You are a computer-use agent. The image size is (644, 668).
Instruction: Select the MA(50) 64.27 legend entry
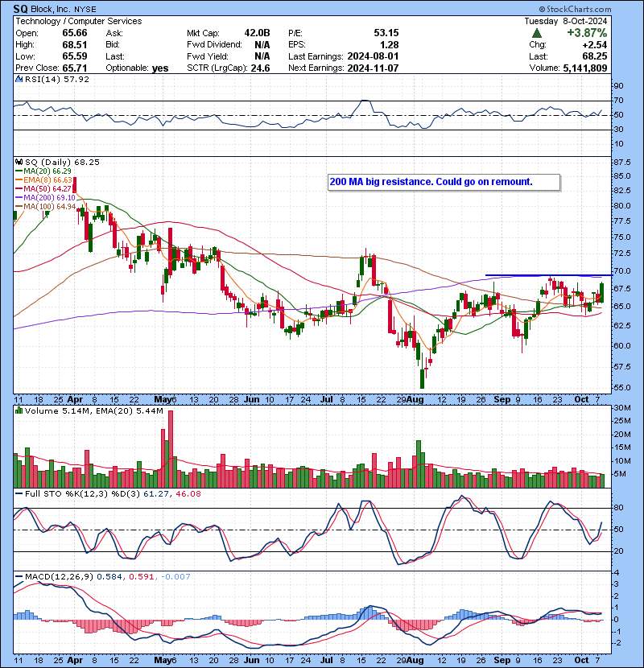pos(43,188)
